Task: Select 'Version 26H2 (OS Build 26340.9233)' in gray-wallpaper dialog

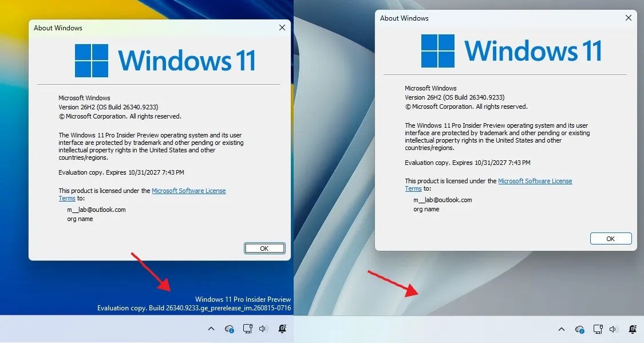Action: coord(455,97)
